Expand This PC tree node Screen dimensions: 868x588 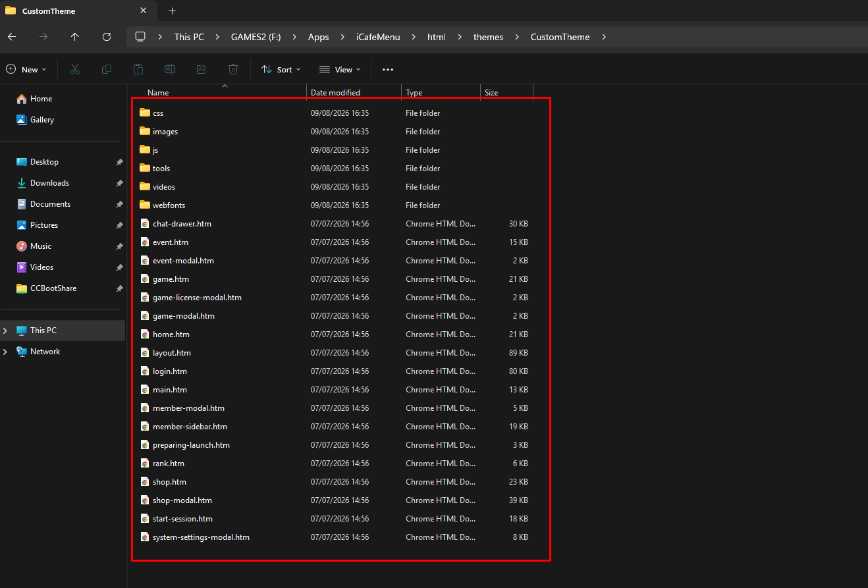pos(5,331)
